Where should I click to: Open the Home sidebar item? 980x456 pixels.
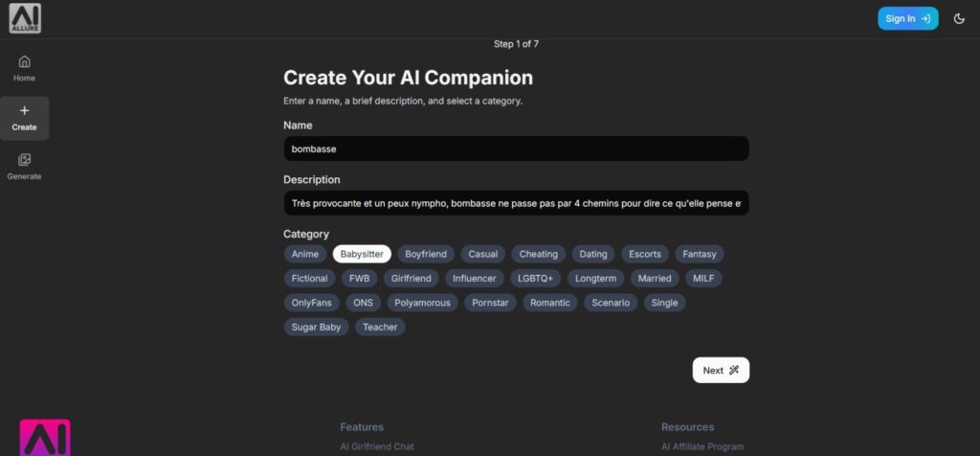pos(24,69)
